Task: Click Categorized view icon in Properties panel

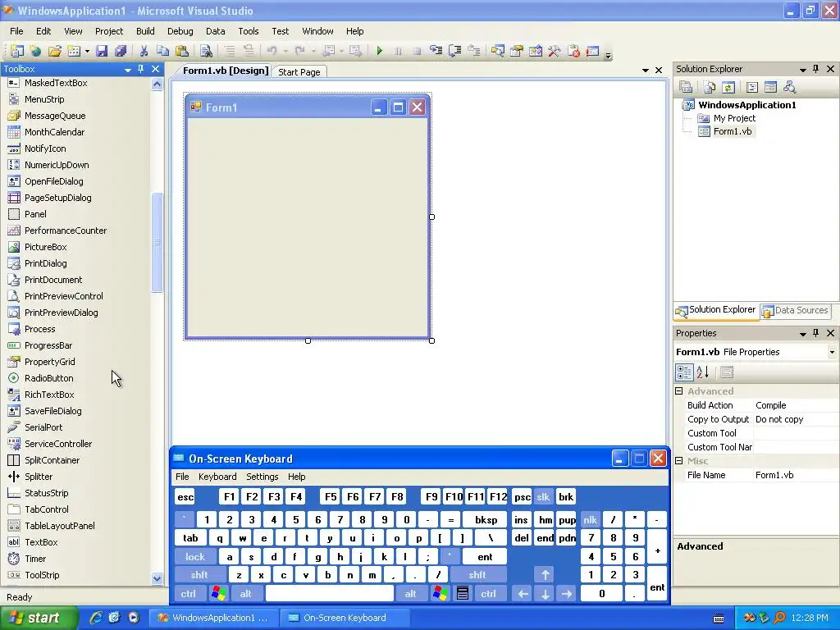Action: 684,372
